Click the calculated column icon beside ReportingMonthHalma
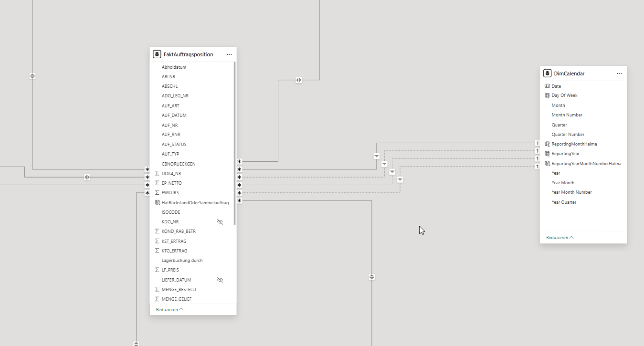The width and height of the screenshot is (644, 346). coord(547,144)
